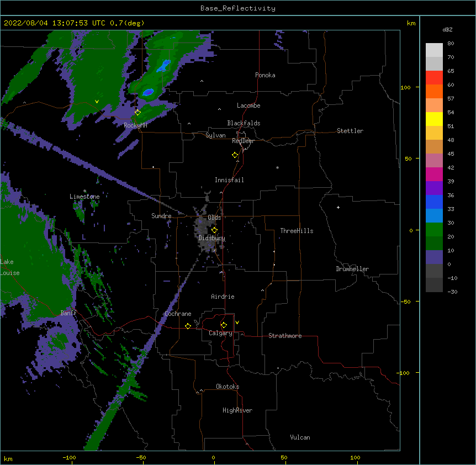Click the ThreeHills label
This screenshot has height=465, width=476.
pyautogui.click(x=297, y=231)
